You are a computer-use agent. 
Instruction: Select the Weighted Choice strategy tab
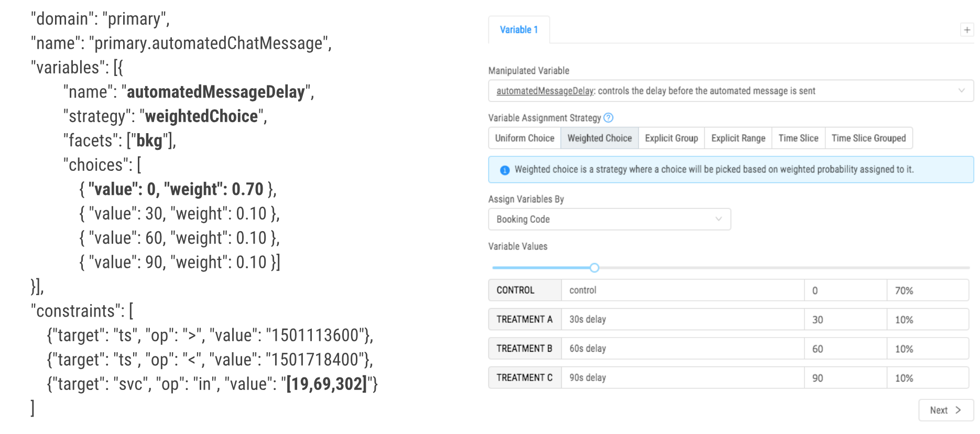pos(600,138)
